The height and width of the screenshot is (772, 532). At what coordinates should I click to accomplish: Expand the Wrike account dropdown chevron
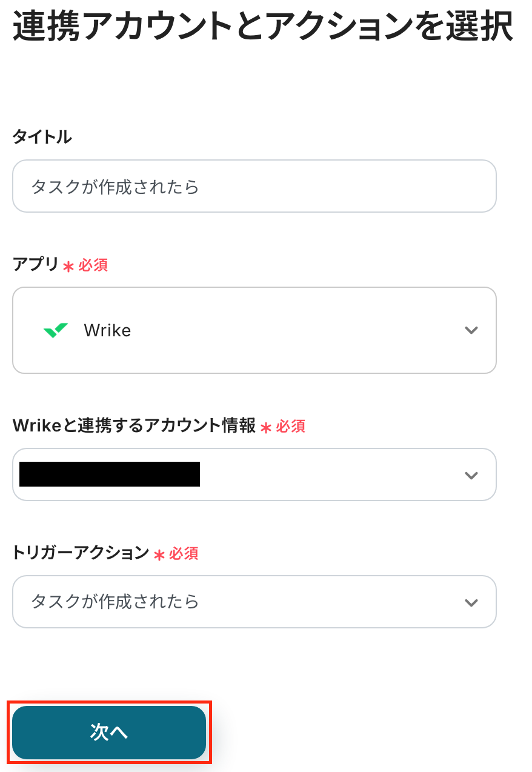(x=471, y=475)
